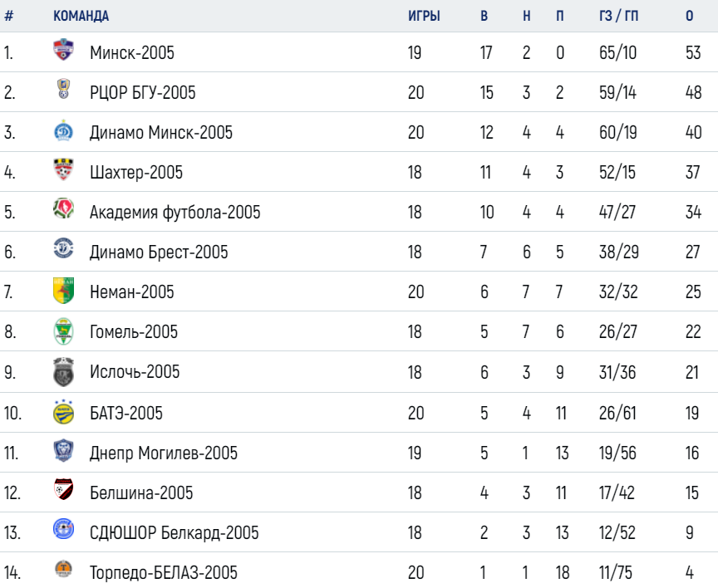Sort table by ИГРЫ column header

click(x=424, y=16)
